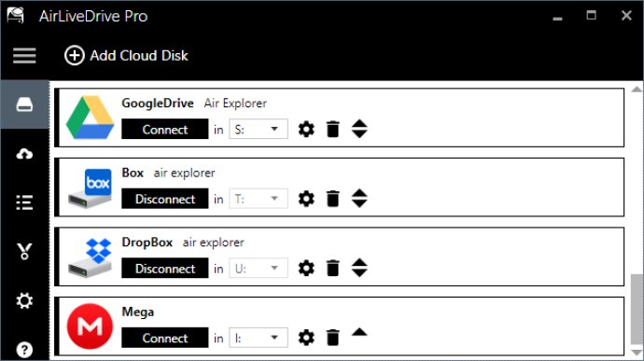Move Mega disk up in list
The image size is (644, 361).
(x=359, y=332)
